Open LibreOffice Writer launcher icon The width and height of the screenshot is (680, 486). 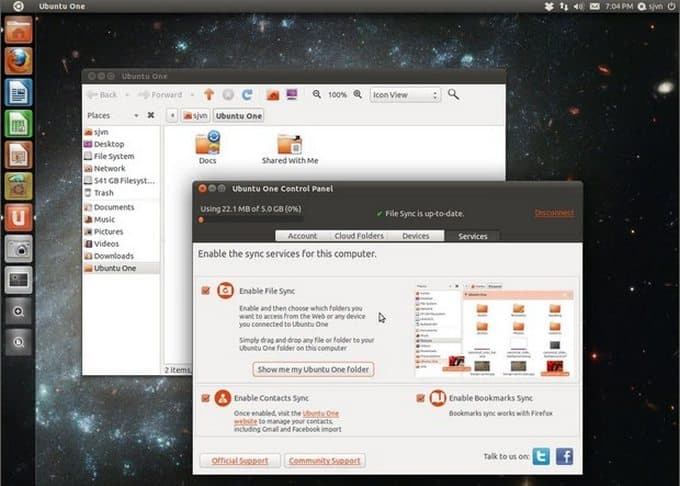point(18,92)
